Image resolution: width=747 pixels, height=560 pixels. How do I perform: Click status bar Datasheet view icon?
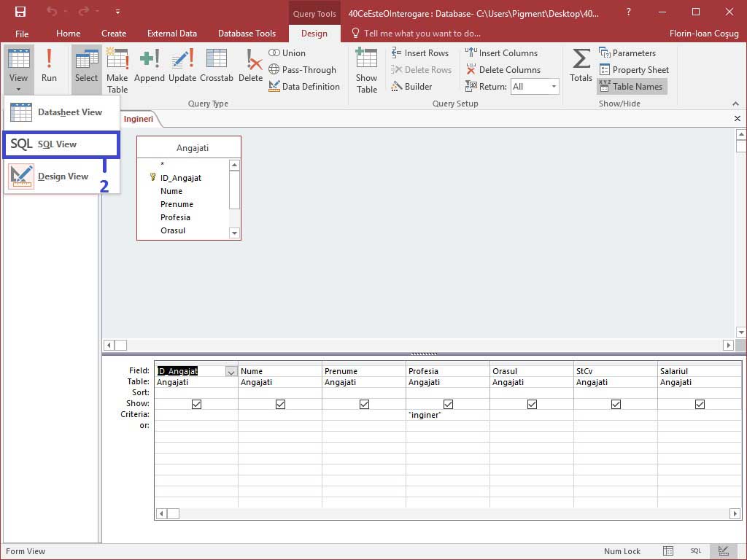point(668,551)
